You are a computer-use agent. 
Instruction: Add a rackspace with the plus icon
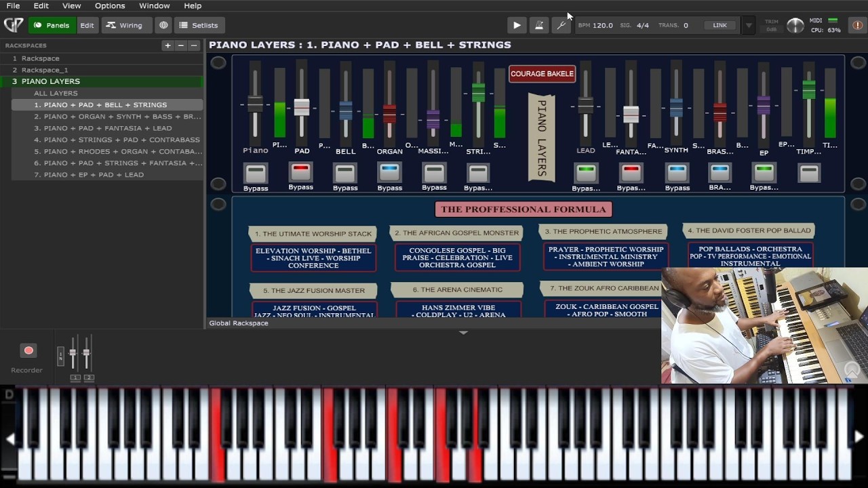click(x=167, y=45)
